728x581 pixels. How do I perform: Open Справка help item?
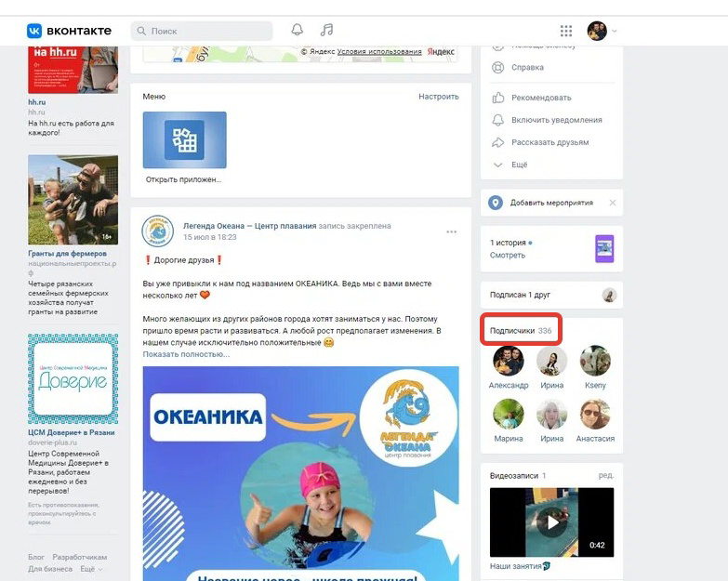[x=527, y=67]
